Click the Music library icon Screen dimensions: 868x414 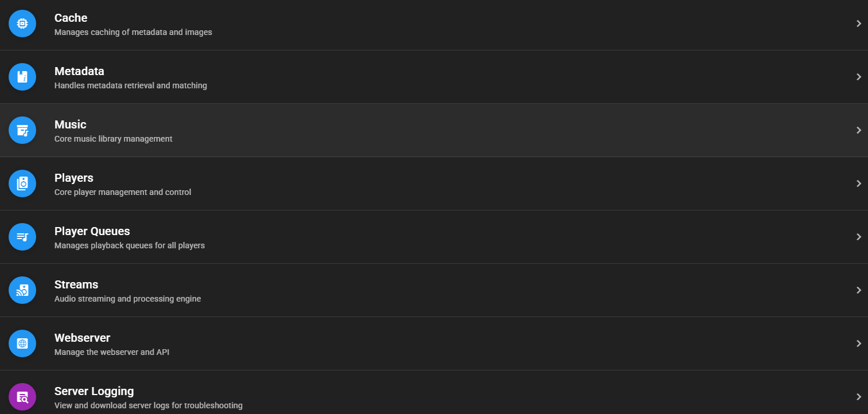click(x=22, y=130)
